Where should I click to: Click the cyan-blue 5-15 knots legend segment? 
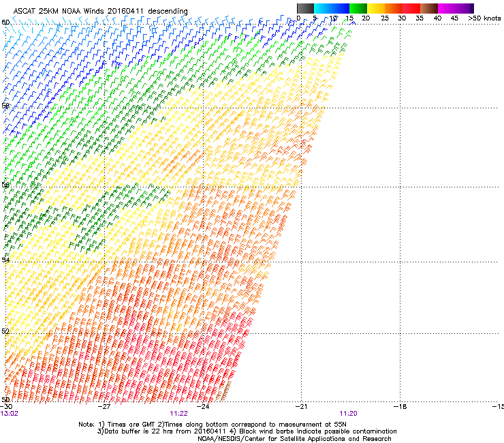[332, 8]
